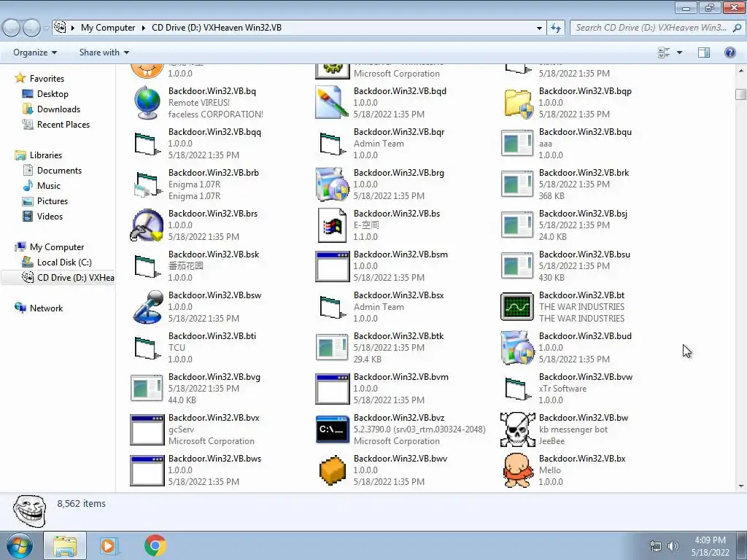Go back with the back arrow button

[12, 28]
